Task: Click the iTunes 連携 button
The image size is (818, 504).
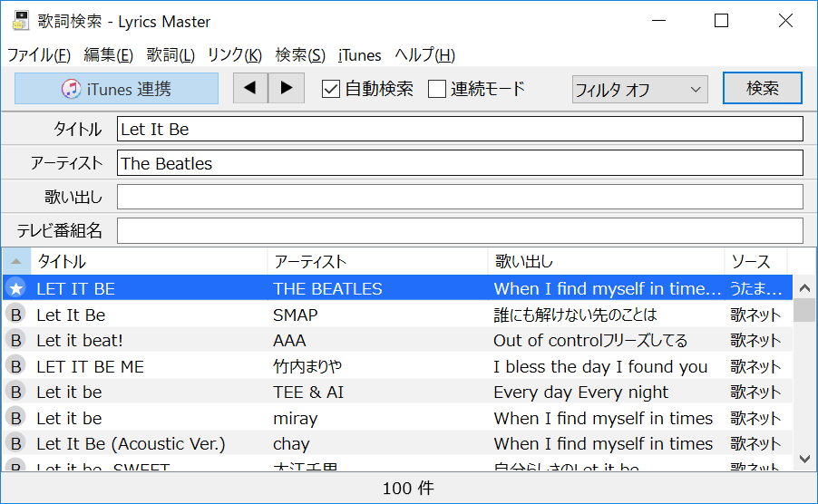Action: tap(116, 89)
